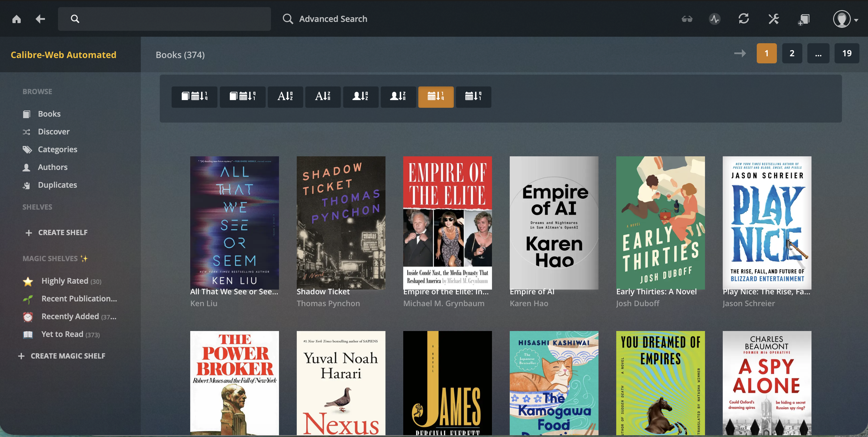Click the magnifier icon inside the search box
The width and height of the screenshot is (868, 437).
(x=75, y=19)
